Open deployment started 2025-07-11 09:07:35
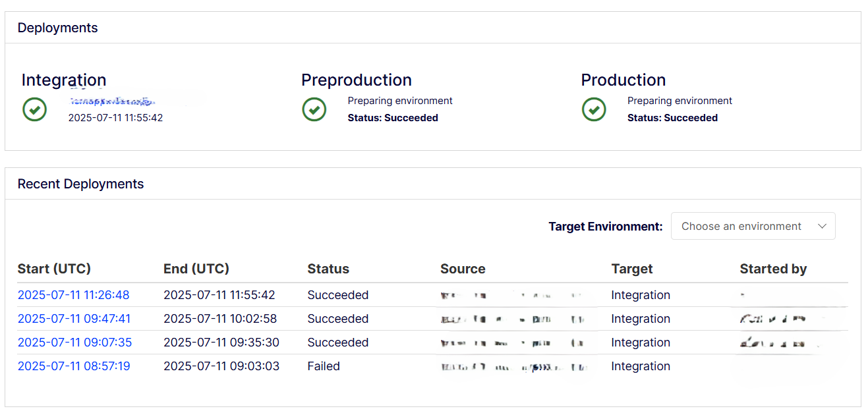 click(x=75, y=343)
